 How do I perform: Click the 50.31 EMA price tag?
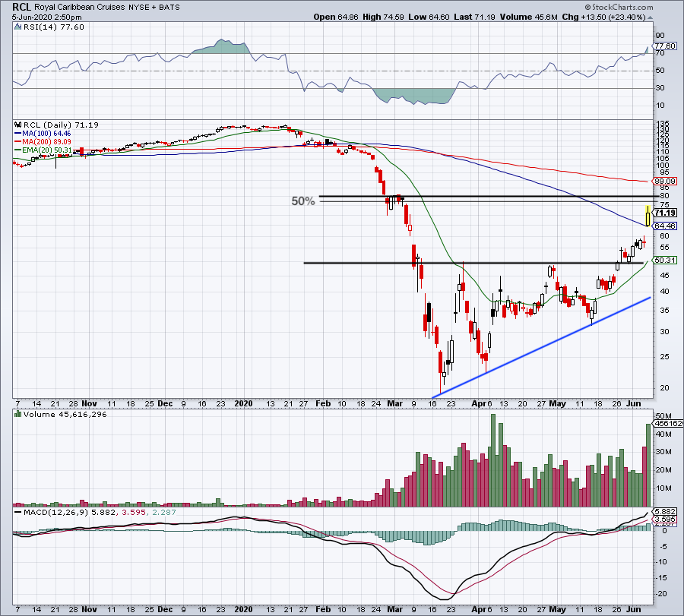click(665, 261)
